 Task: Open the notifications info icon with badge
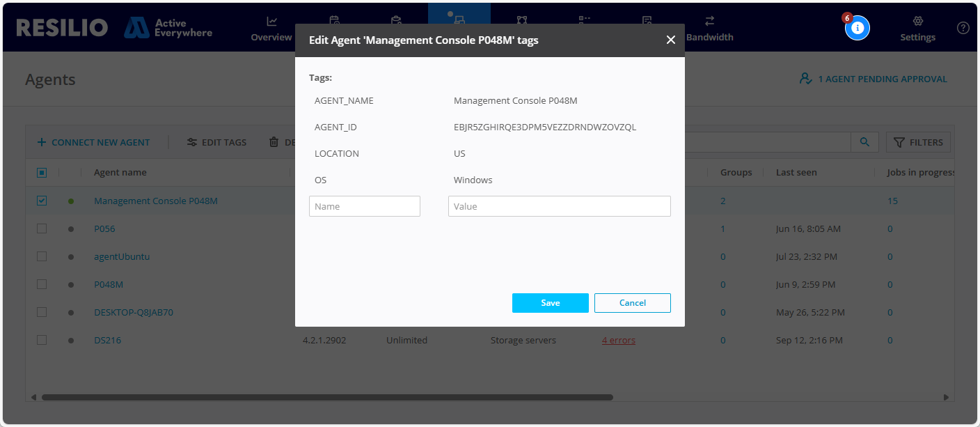[857, 28]
